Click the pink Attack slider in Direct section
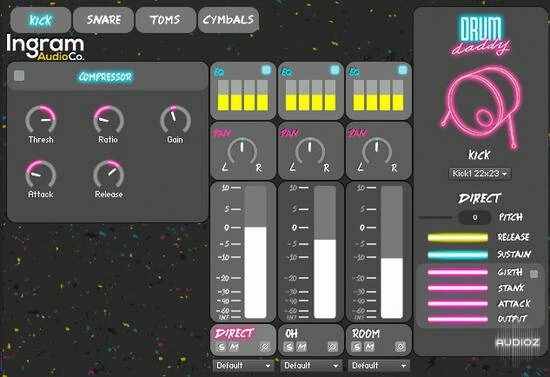The image size is (550, 377). [458, 304]
